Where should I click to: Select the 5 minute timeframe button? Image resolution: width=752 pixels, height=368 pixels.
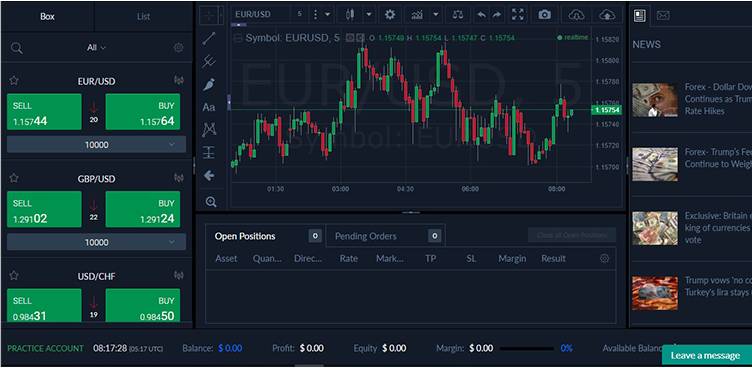click(x=300, y=14)
